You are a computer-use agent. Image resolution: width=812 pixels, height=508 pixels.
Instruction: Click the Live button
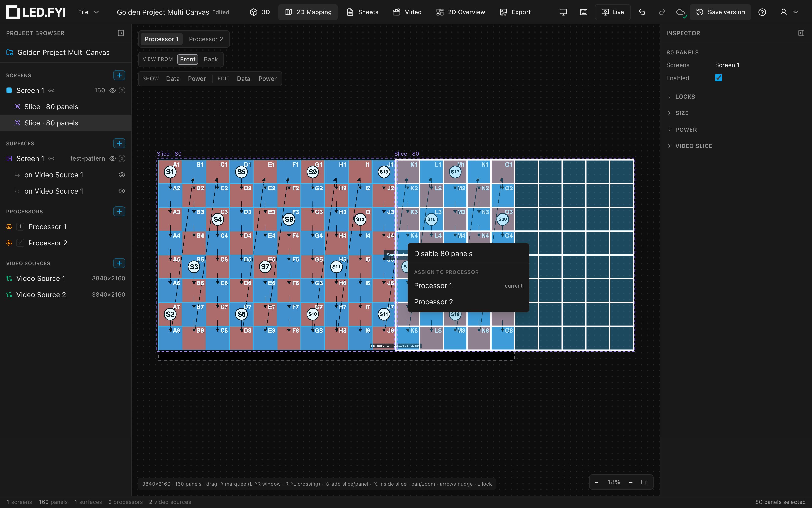coord(612,12)
